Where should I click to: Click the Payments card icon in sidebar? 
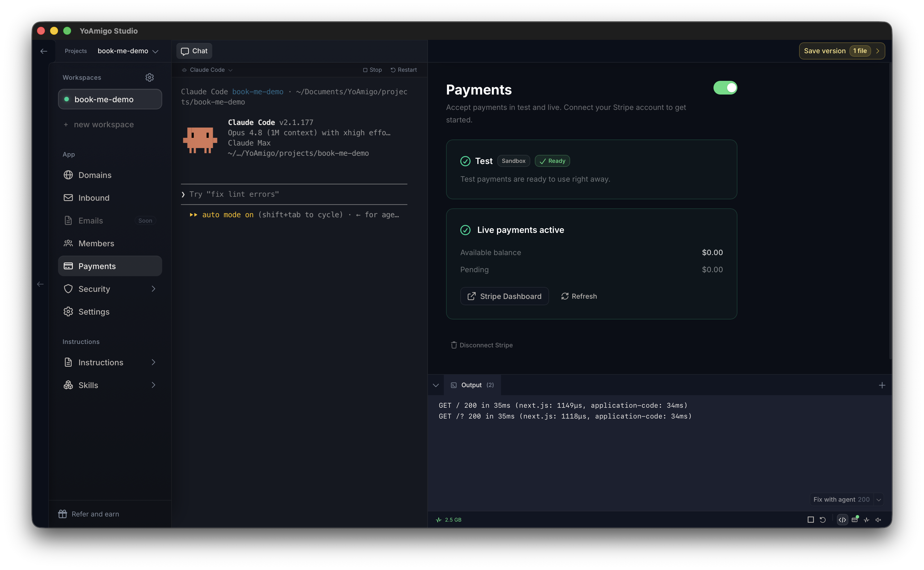coord(68,266)
